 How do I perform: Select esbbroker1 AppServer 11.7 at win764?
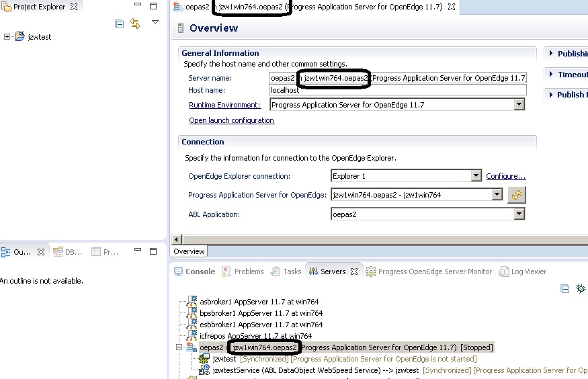[261, 325]
